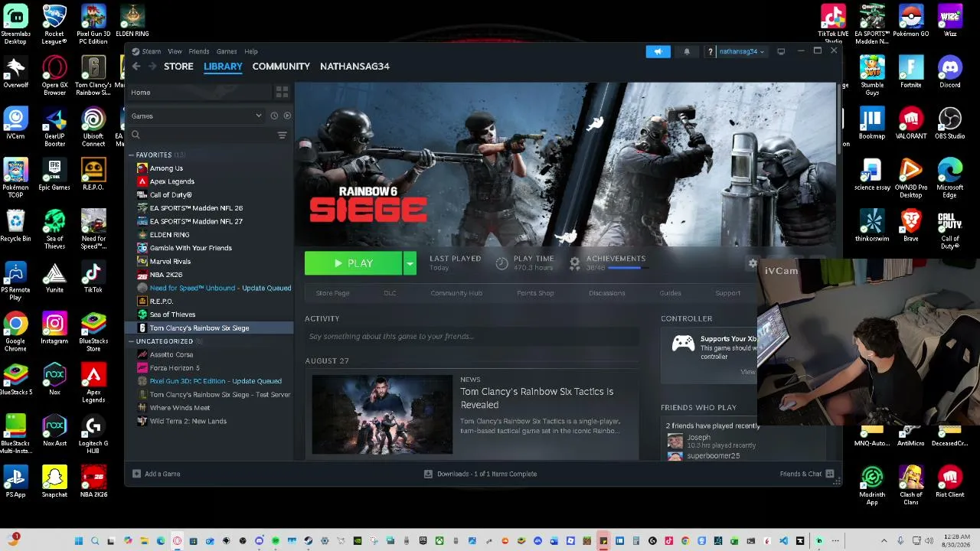Open the Store Page link

[x=333, y=293]
